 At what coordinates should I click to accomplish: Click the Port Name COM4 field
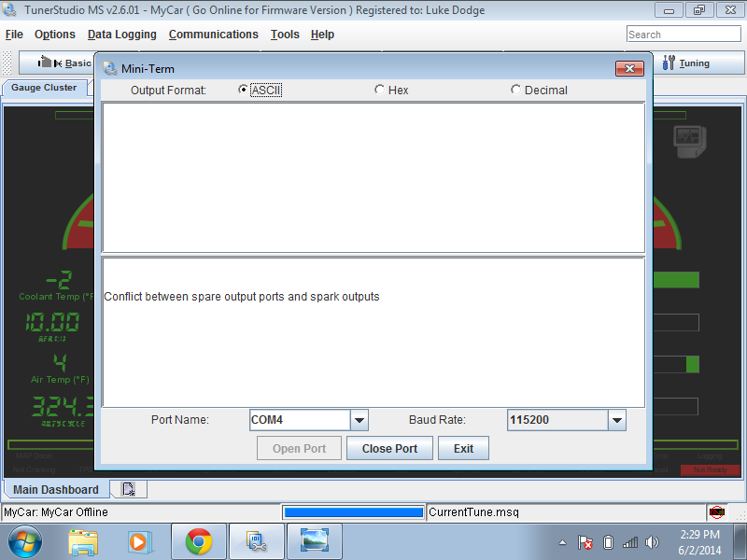(300, 420)
